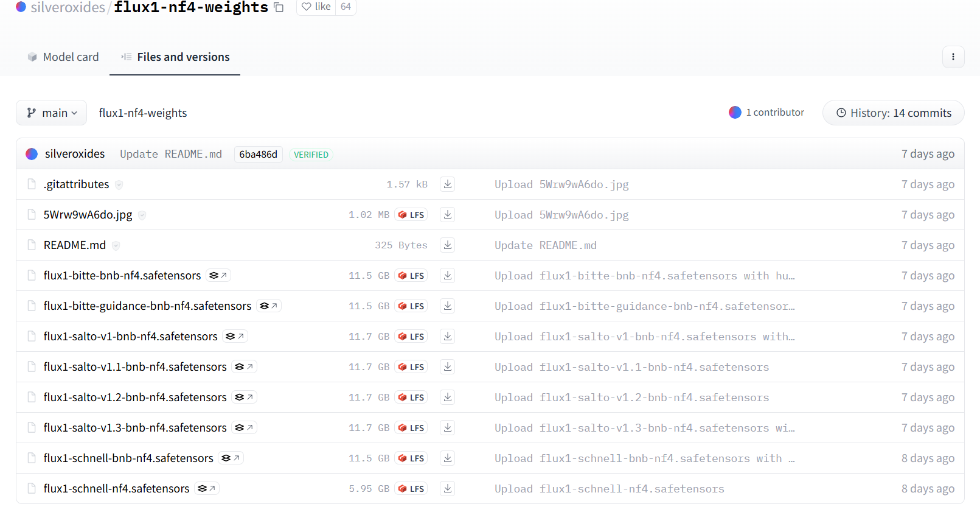The image size is (980, 529).
Task: Click security shield next to .gitattributes
Action: 119,185
